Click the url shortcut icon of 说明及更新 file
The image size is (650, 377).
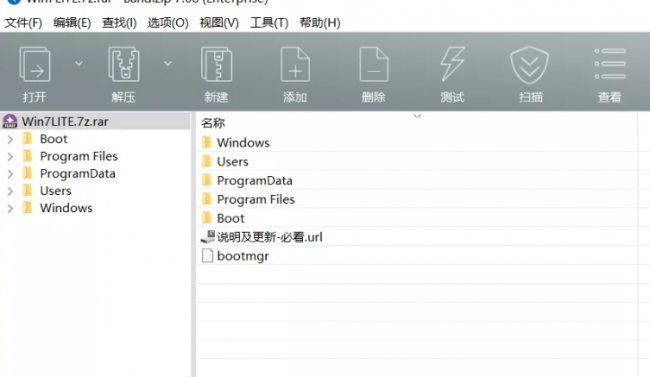tap(208, 236)
